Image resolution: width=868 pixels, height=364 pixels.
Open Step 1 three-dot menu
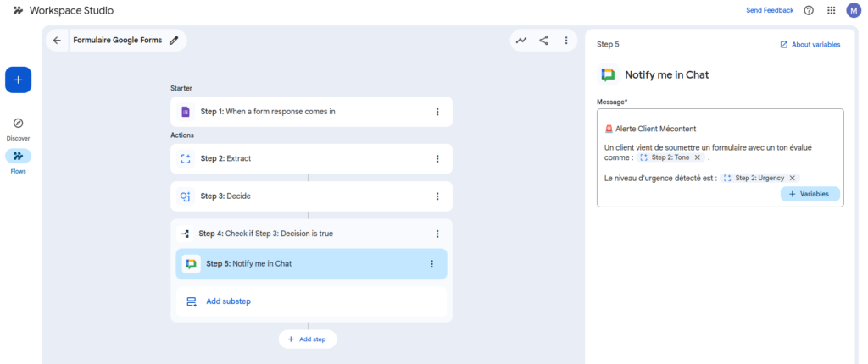coord(437,112)
